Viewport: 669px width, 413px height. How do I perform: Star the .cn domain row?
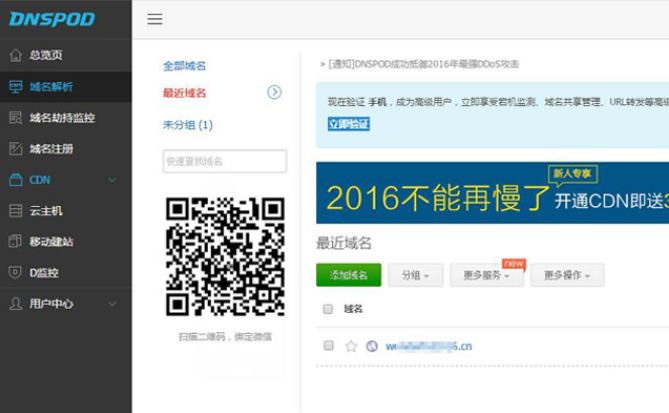[351, 346]
